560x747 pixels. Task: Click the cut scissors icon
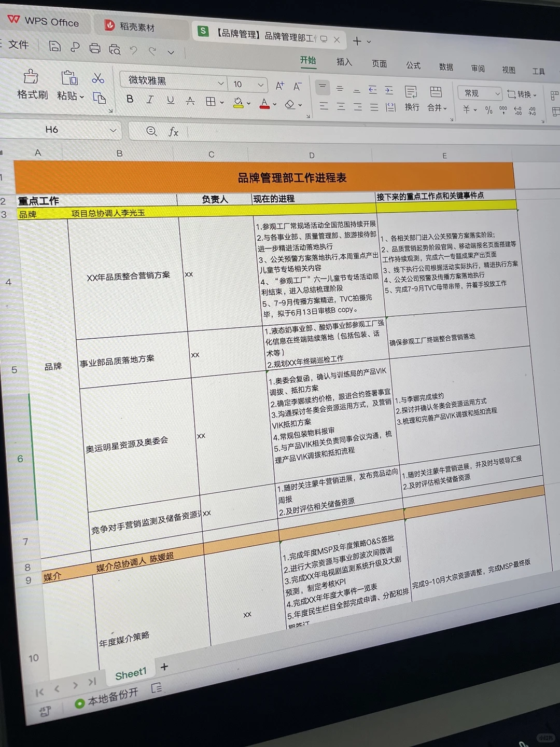point(99,78)
